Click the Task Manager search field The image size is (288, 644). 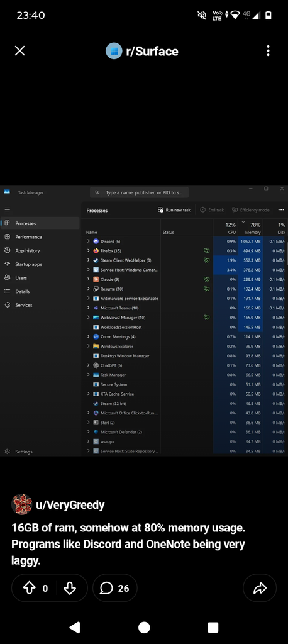tap(139, 192)
